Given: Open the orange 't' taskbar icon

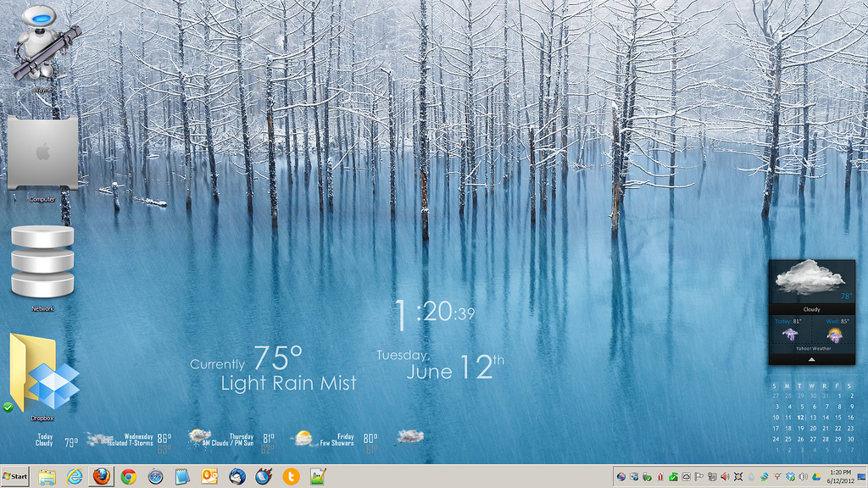Looking at the screenshot, I should [292, 476].
